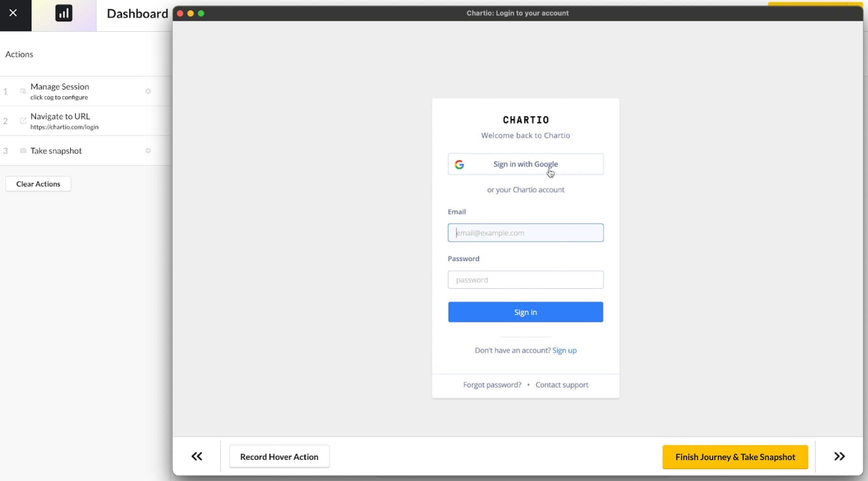Click the Dashboard heading

[138, 13]
